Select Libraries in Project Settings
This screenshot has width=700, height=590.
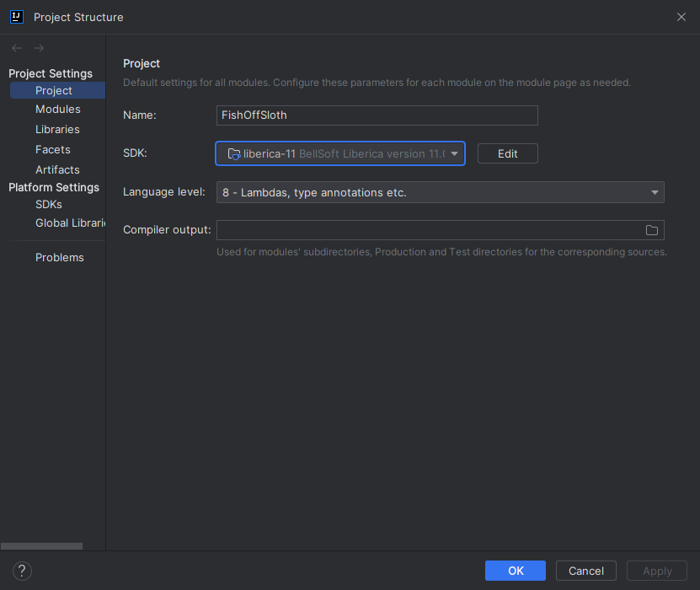[x=57, y=129]
